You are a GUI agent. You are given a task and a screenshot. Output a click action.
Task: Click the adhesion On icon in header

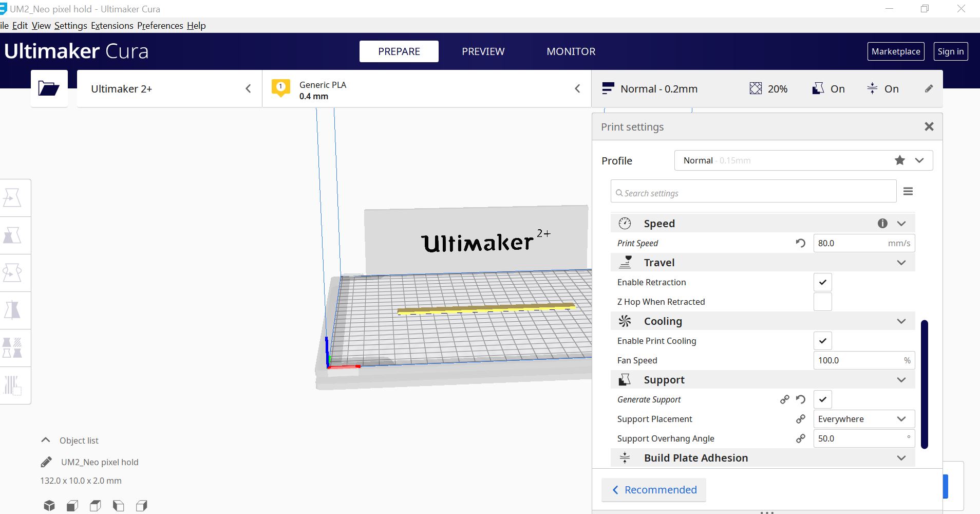[872, 88]
